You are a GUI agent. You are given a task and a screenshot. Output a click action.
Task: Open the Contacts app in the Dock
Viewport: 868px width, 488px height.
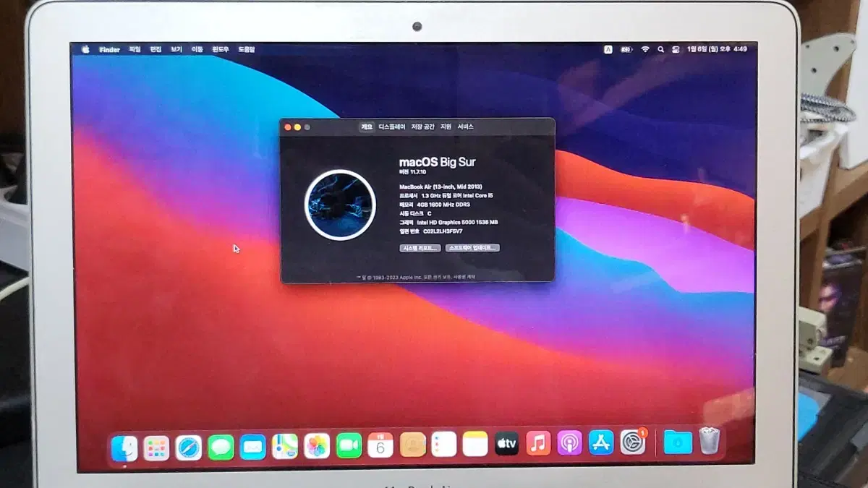click(412, 445)
